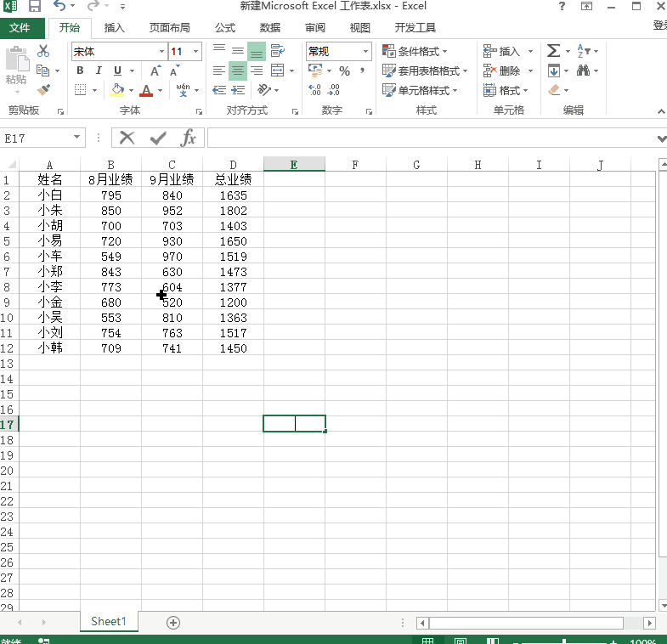Apply comma style number format

363,71
